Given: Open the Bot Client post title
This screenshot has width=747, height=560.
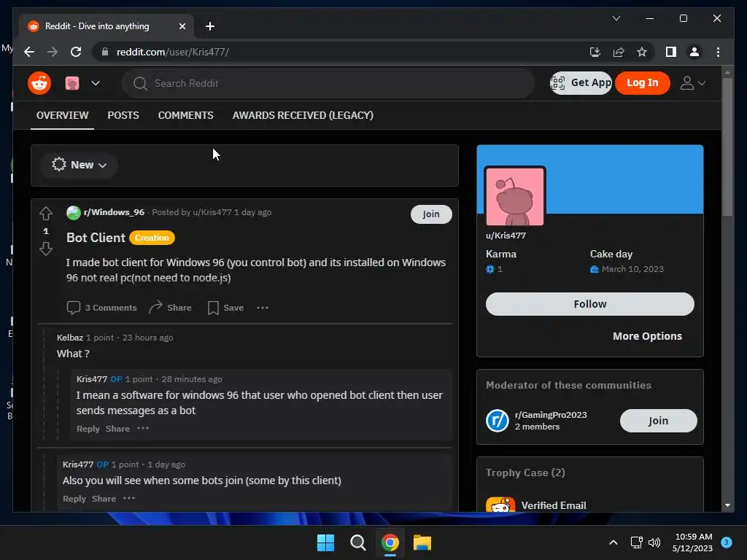Looking at the screenshot, I should click(96, 238).
